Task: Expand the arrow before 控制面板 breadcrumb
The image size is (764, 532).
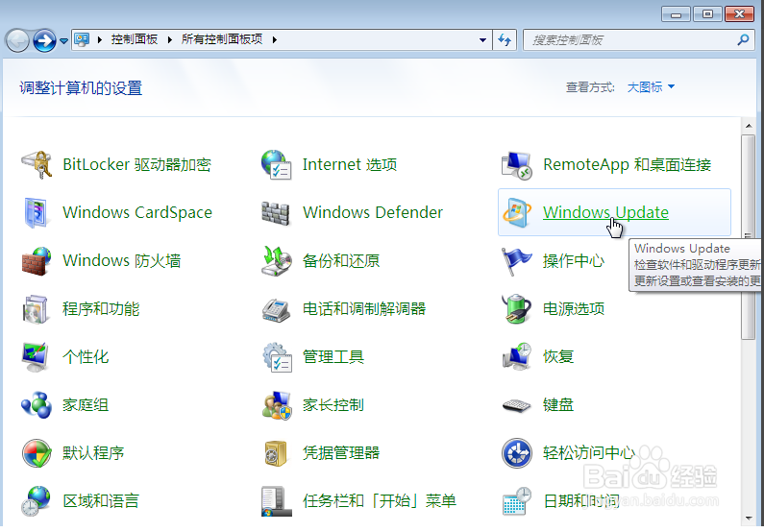Action: [100, 40]
